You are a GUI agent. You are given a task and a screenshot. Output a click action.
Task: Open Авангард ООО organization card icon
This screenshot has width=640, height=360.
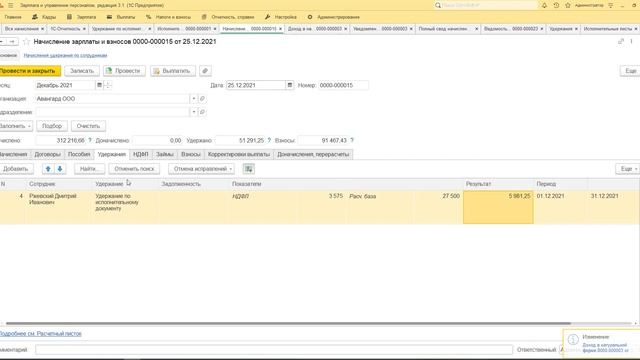click(x=202, y=98)
